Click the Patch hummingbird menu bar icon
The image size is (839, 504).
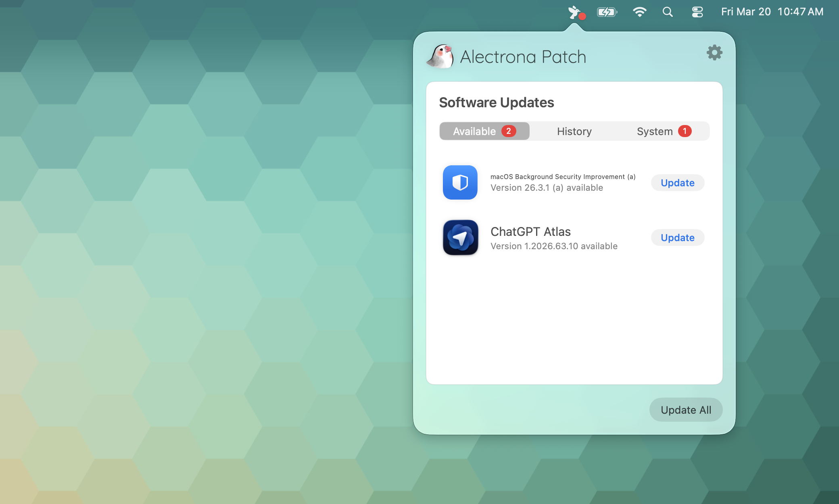tap(576, 12)
